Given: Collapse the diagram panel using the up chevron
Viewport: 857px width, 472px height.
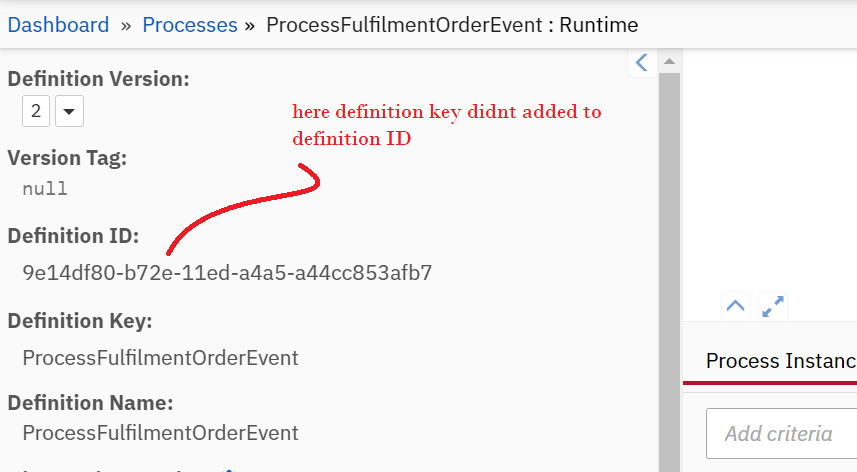Looking at the screenshot, I should coord(735,306).
